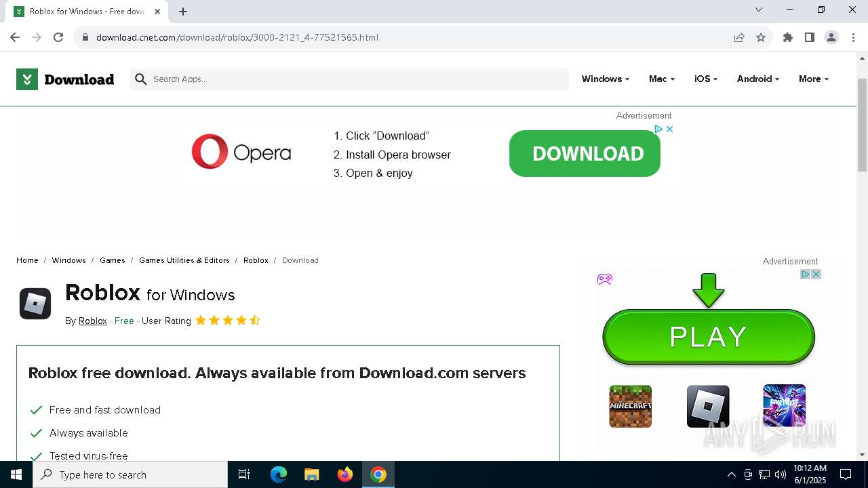
Task: Select the Minecraft thumbnail in ad
Action: coord(630,407)
